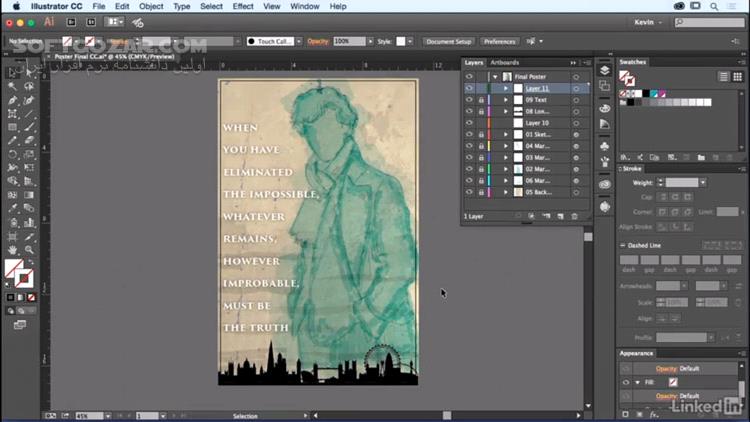
Task: Expand the 09 Text layer
Action: pos(506,100)
